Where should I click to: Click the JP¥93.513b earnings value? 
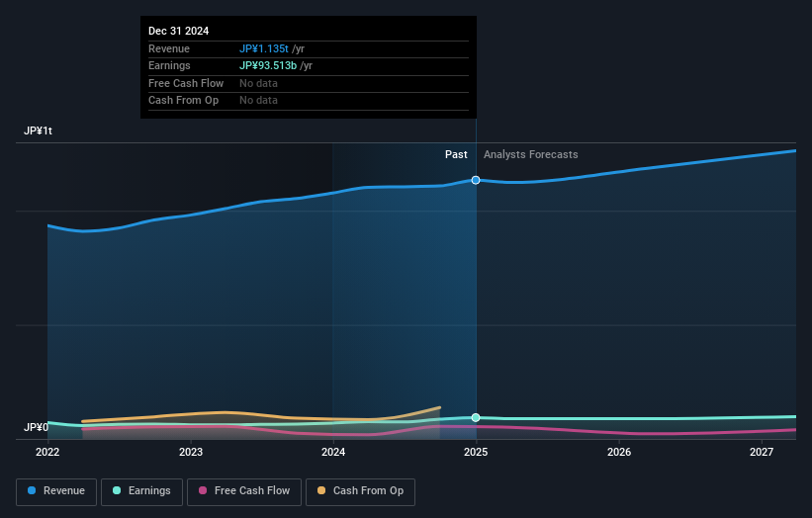(268, 65)
